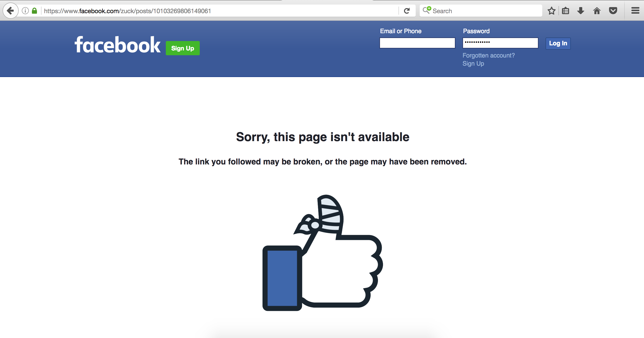
Task: Click the browser back navigation arrow
Action: tap(9, 10)
